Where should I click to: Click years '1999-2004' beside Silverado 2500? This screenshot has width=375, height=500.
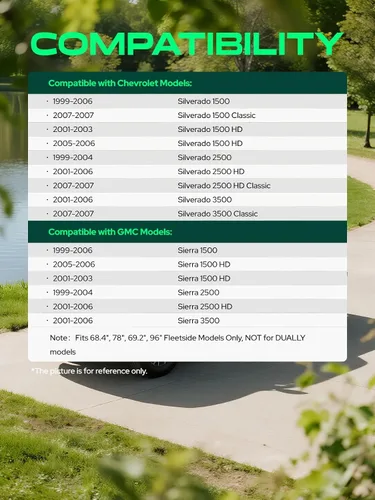pos(73,158)
